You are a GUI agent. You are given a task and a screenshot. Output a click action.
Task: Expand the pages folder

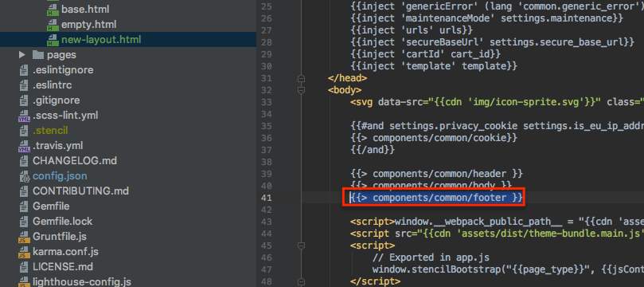[22, 55]
